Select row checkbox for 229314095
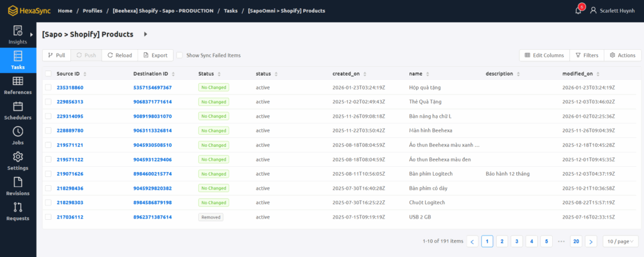Viewport: 644px width, 257px height. (48, 117)
